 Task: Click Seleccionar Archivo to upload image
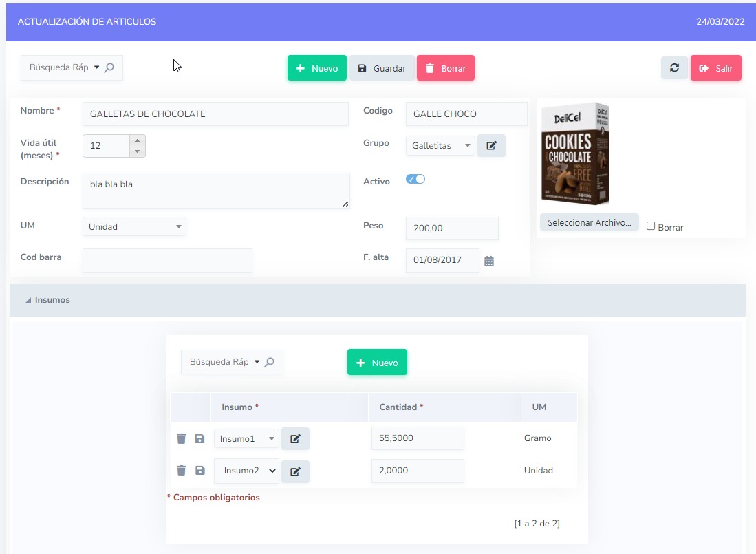pos(589,222)
